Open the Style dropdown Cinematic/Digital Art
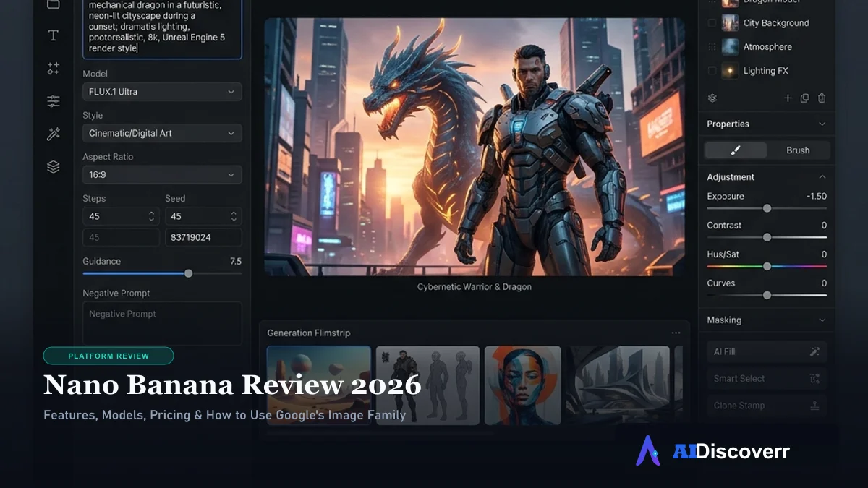Viewport: 868px width, 488px height. tap(162, 133)
